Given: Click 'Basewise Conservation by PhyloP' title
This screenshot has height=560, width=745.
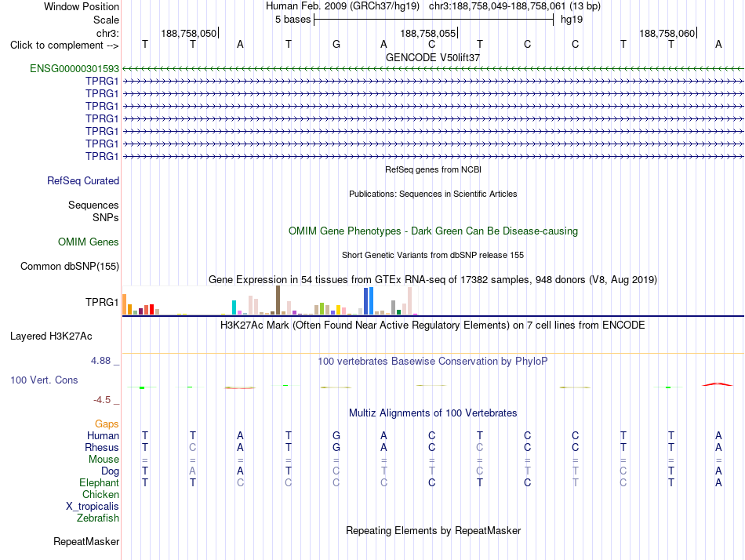Looking at the screenshot, I should 433,362.
